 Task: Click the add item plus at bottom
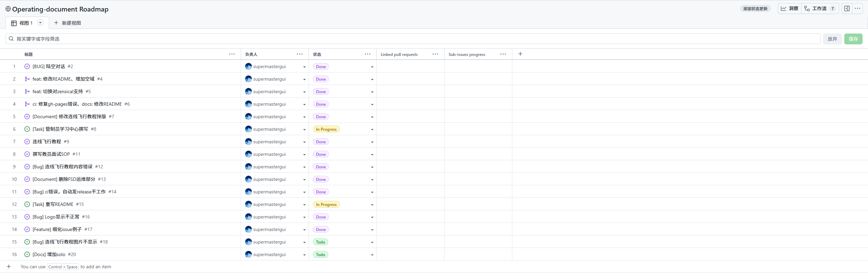tap(9, 267)
